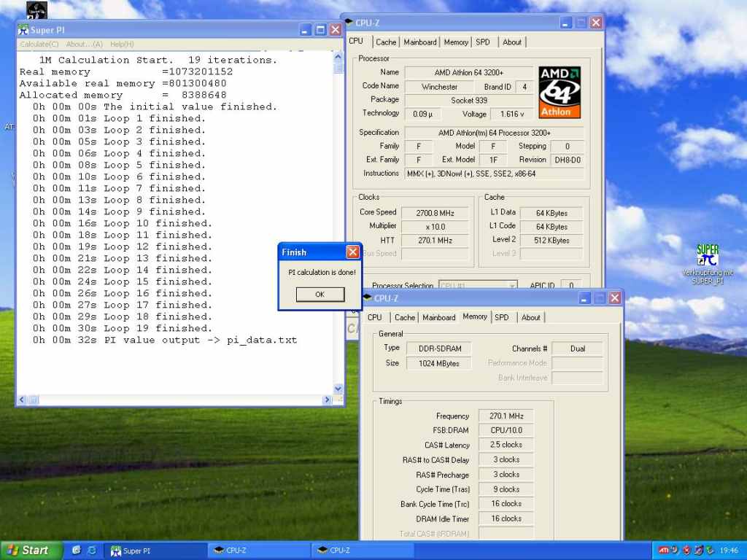Minimize the lower CPU-Z window
This screenshot has height=560, width=747.
pyautogui.click(x=584, y=298)
